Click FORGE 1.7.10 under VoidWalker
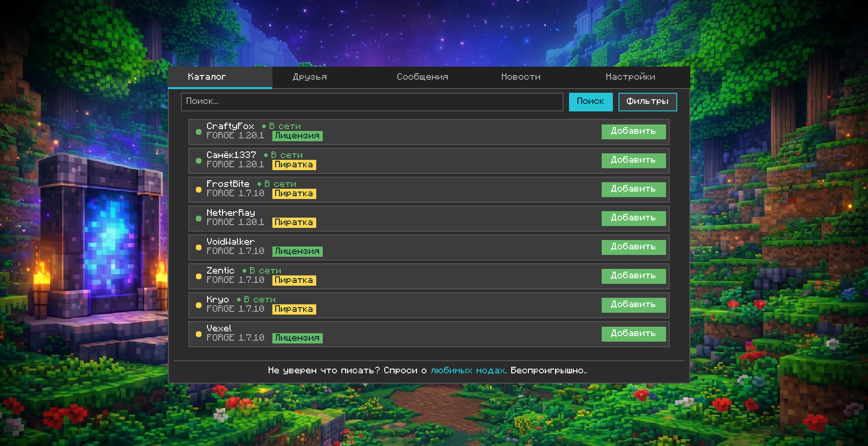Viewport: 868px width, 446px height. pyautogui.click(x=236, y=251)
